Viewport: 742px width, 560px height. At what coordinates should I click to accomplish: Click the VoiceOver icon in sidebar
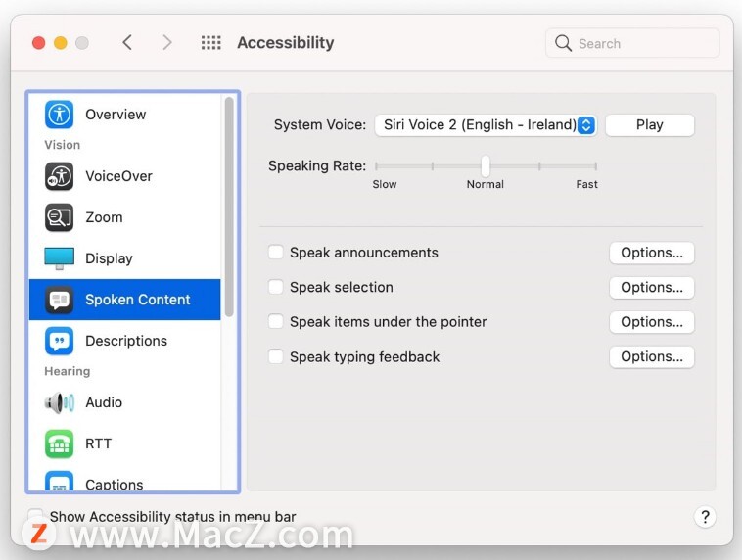(59, 176)
